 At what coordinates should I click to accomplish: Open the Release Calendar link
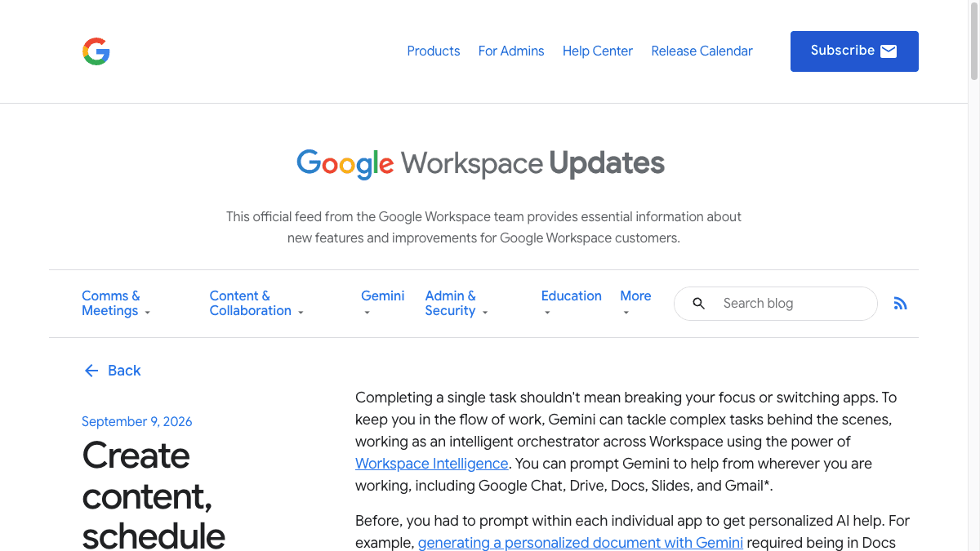pyautogui.click(x=702, y=51)
